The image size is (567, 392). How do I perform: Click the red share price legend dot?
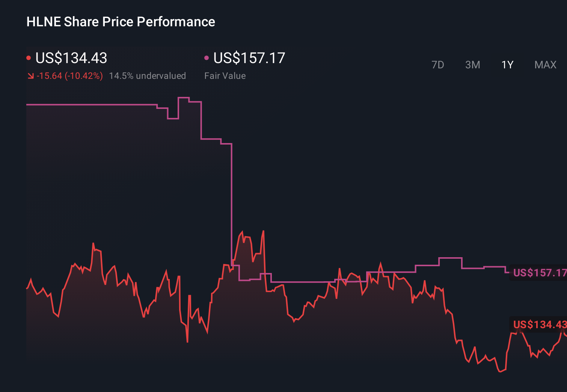(x=29, y=57)
